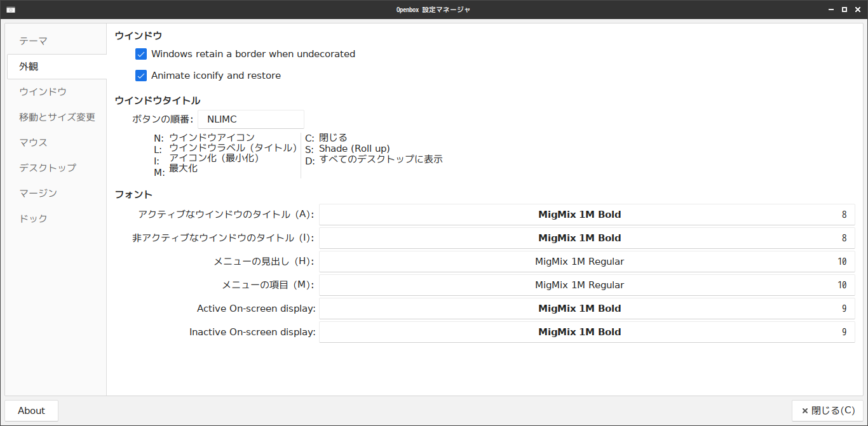Click the About button

coord(31,411)
